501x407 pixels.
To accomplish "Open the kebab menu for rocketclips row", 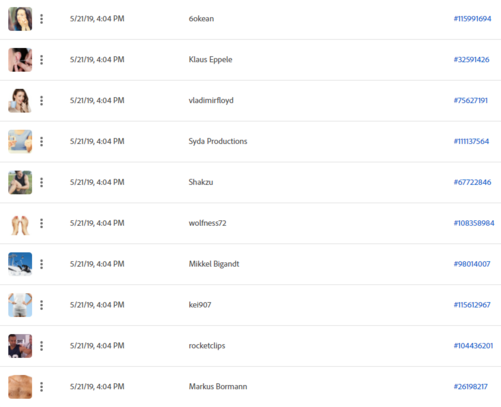I will 42,346.
